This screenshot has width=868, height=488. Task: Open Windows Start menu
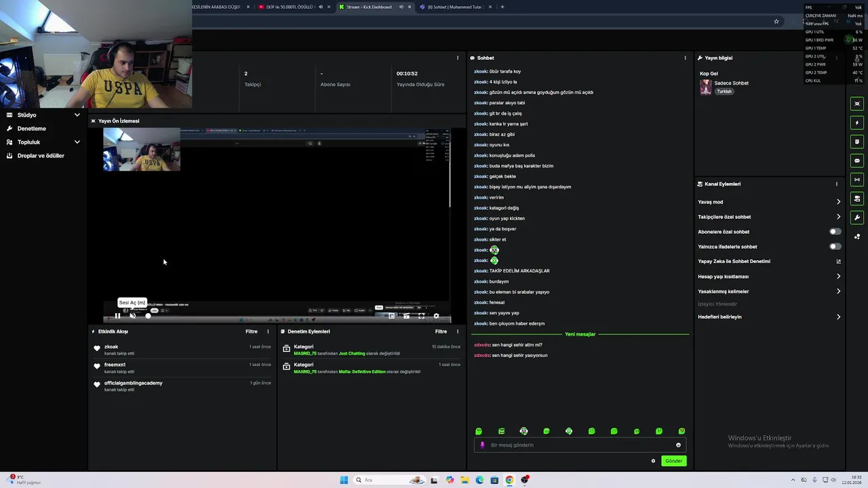tap(344, 480)
